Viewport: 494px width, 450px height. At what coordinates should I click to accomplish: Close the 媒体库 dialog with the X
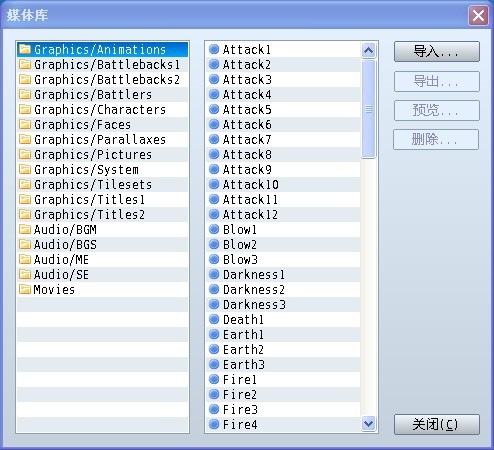point(478,15)
